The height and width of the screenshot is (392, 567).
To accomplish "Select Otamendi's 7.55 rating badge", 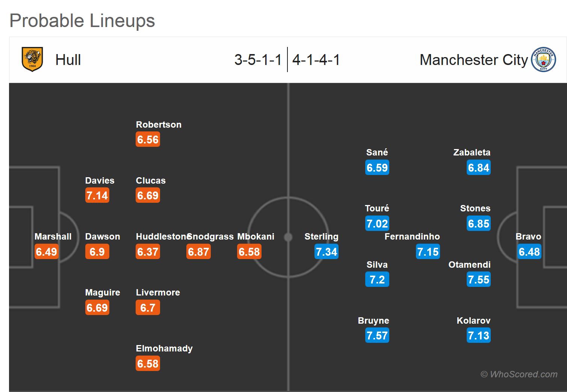I will [478, 279].
